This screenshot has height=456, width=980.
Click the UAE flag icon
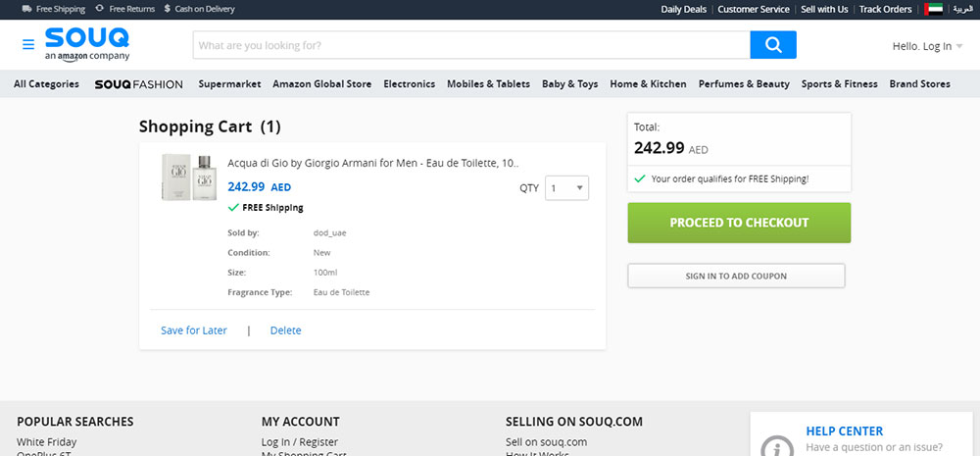click(x=934, y=9)
